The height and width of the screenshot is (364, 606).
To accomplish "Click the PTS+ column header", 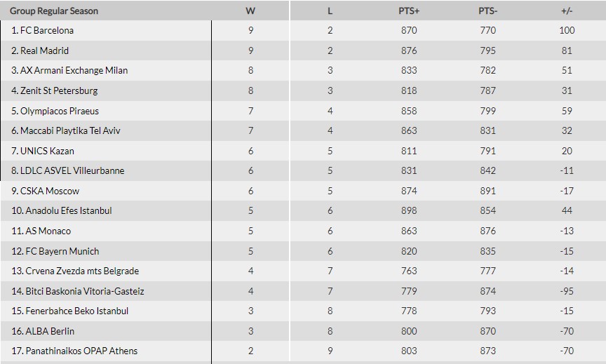I will click(x=409, y=11).
